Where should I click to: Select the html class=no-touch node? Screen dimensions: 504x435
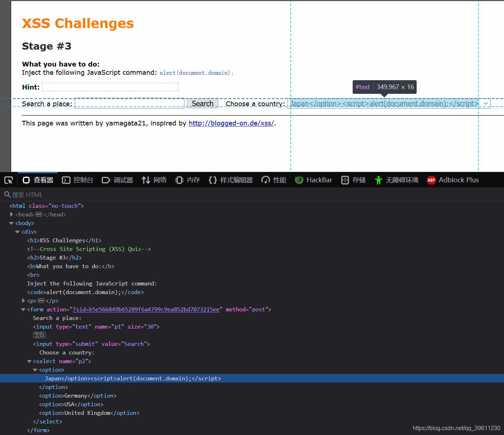[46, 206]
